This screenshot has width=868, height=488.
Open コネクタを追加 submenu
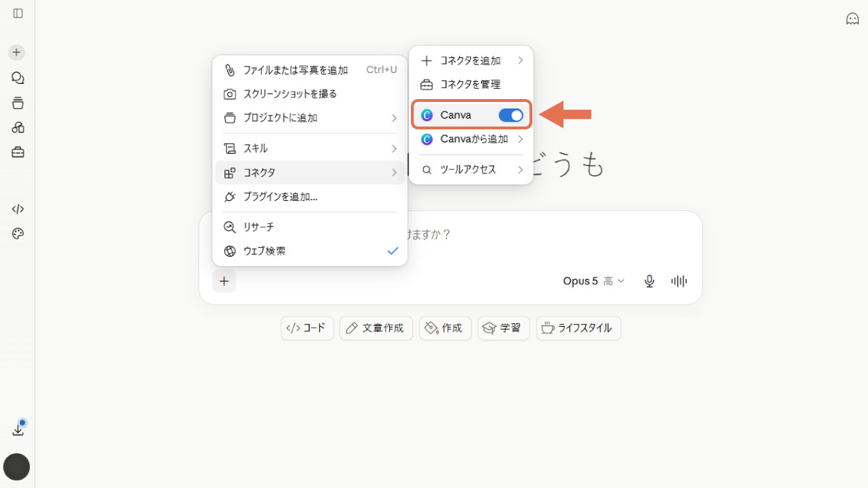[x=471, y=61]
